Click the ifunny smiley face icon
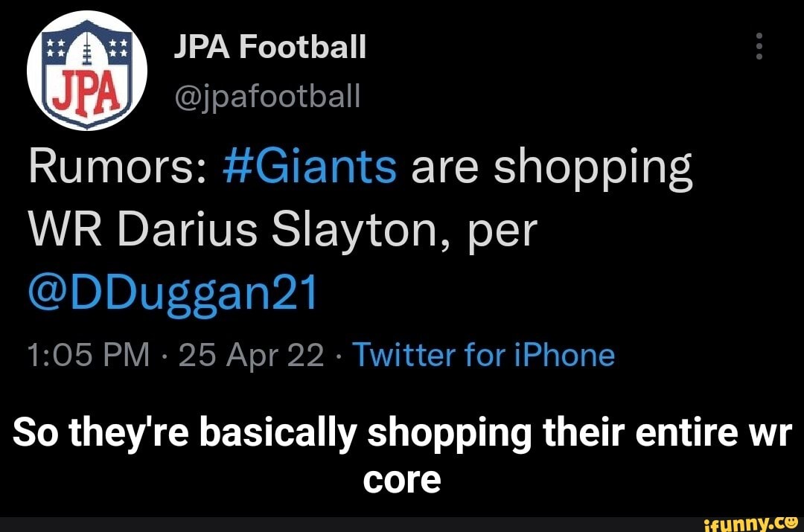The width and height of the screenshot is (804, 532). [x=790, y=523]
